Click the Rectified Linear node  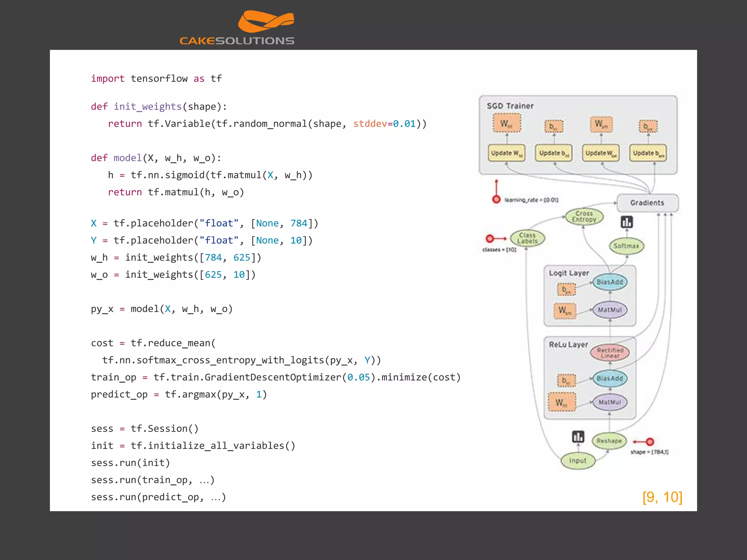[610, 353]
